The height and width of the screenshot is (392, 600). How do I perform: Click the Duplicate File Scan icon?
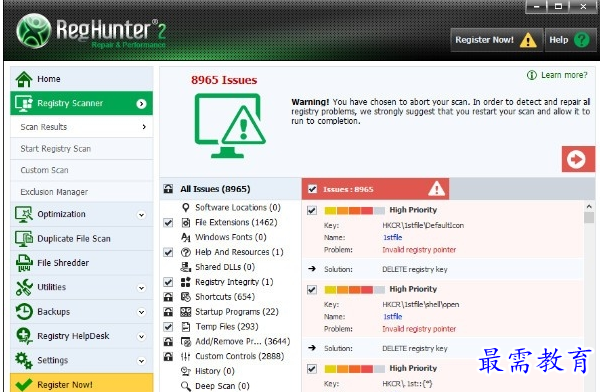tap(24, 238)
